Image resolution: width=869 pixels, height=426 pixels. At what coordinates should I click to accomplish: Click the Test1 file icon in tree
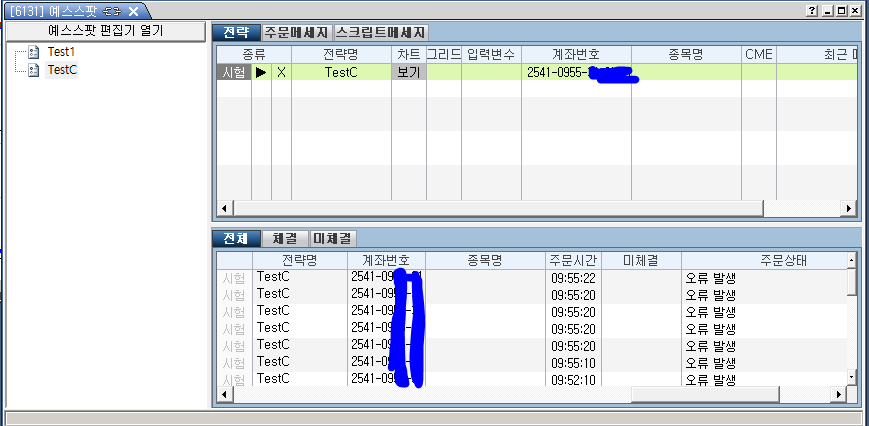pyautogui.click(x=34, y=52)
